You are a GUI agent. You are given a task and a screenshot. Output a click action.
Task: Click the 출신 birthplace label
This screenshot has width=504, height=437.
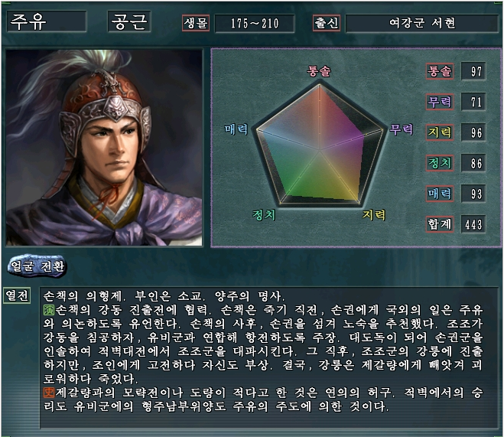(327, 23)
